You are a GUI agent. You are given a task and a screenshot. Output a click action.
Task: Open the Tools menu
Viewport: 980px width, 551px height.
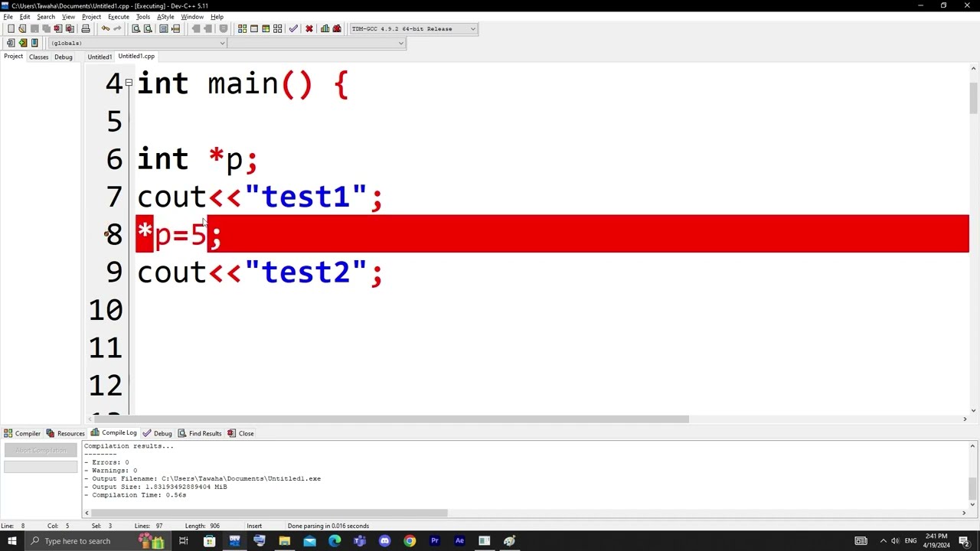[143, 16]
